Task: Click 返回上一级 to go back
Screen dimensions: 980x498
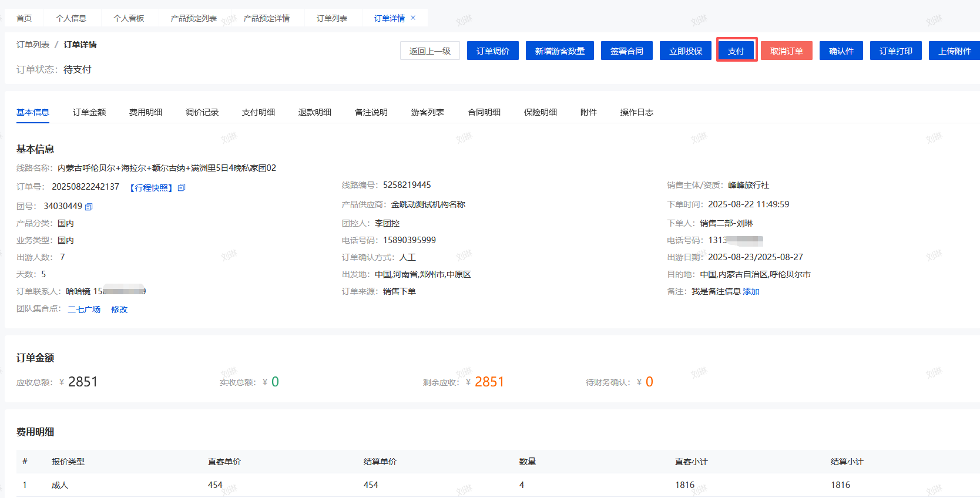Action: click(x=429, y=51)
